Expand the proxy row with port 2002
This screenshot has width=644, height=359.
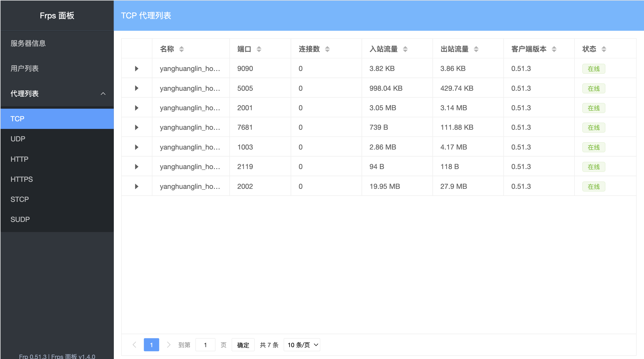(x=137, y=186)
